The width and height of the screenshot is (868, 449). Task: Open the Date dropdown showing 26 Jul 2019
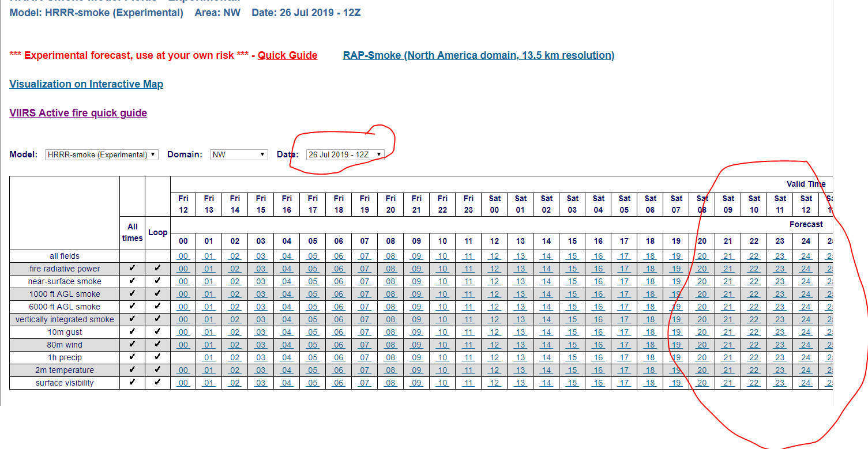coord(345,154)
